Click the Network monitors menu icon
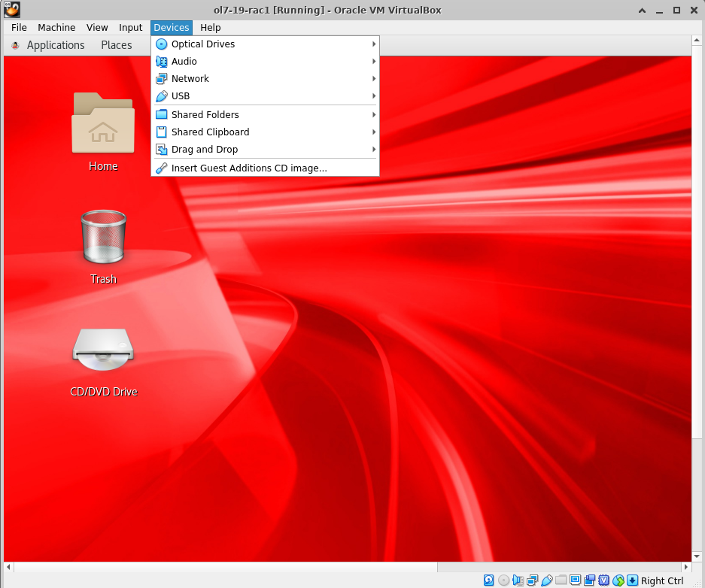This screenshot has height=588, width=705. [161, 79]
